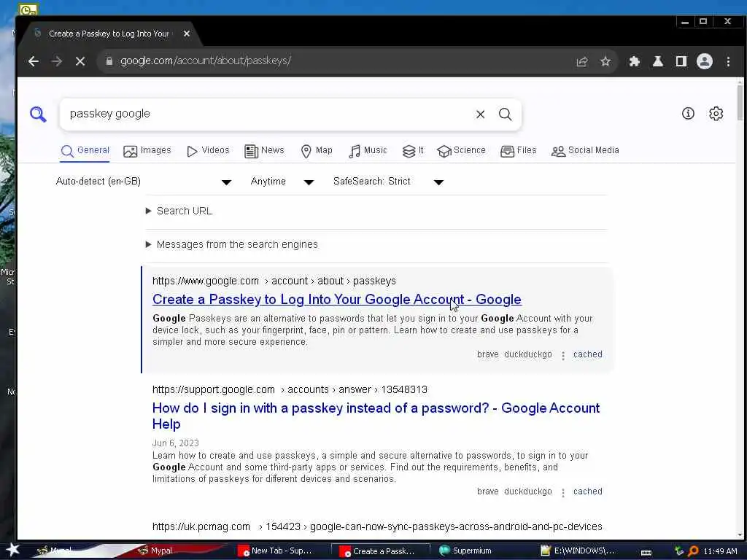
Task: Switch to the News category
Action: pyautogui.click(x=264, y=150)
